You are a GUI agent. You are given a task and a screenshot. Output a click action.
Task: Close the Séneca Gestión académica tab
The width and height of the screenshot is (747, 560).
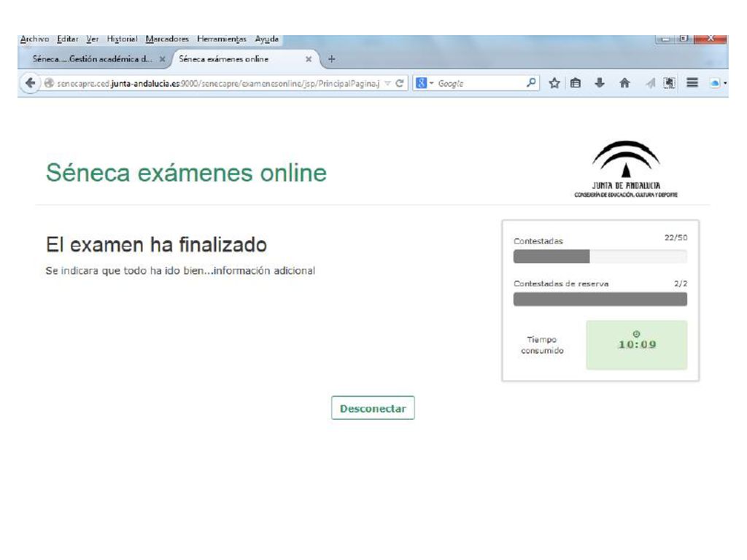[x=163, y=59]
